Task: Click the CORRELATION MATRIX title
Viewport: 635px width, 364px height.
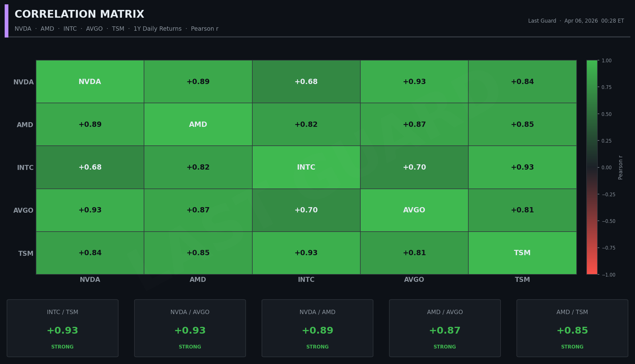Action: coord(79,14)
